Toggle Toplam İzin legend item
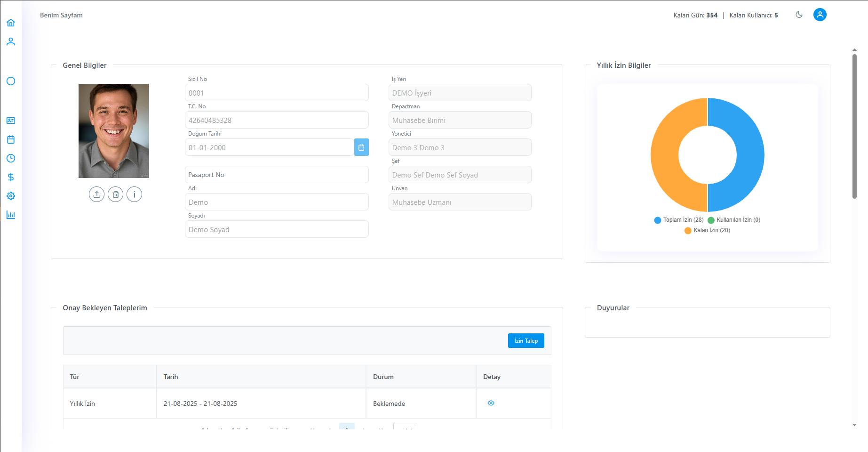The image size is (868, 452). pyautogui.click(x=678, y=220)
